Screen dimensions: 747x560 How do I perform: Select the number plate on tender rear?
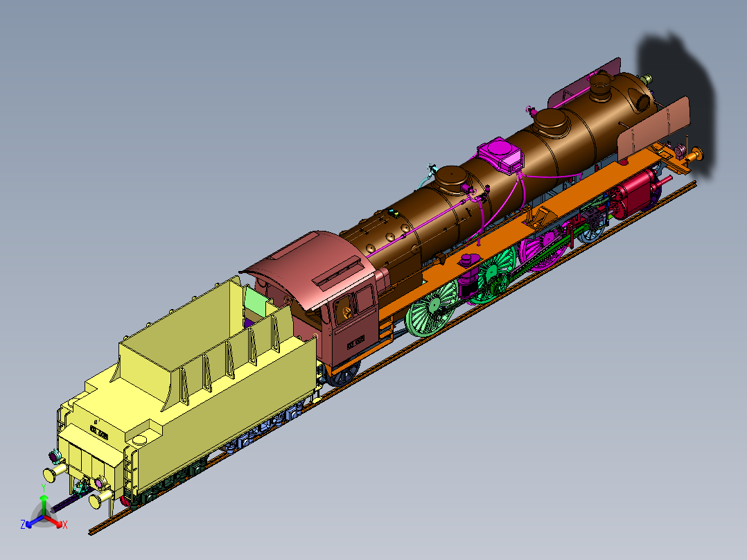[x=98, y=433]
